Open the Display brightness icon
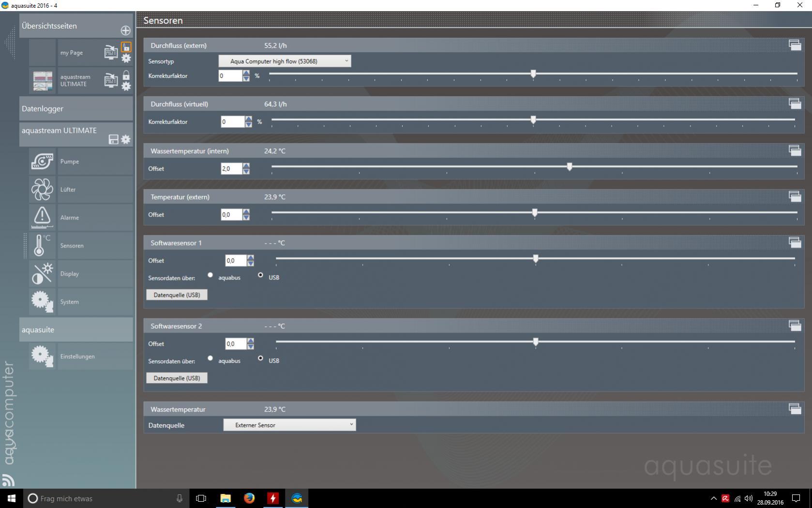 (43, 274)
